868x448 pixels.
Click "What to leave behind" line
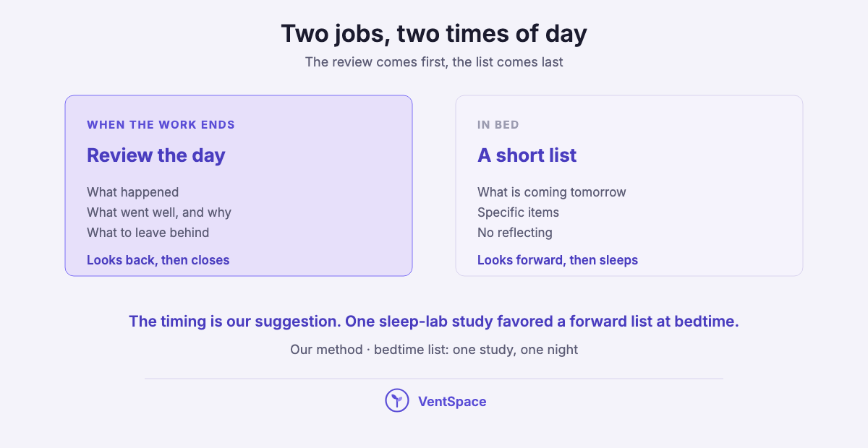148,233
